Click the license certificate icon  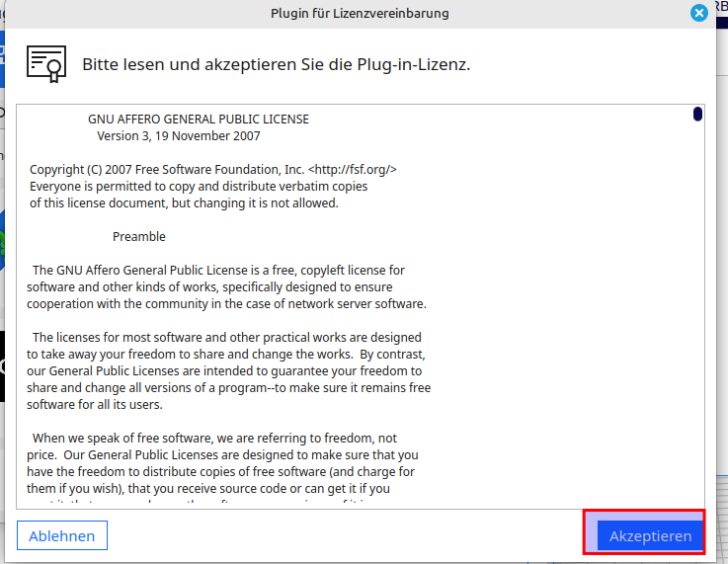click(46, 63)
